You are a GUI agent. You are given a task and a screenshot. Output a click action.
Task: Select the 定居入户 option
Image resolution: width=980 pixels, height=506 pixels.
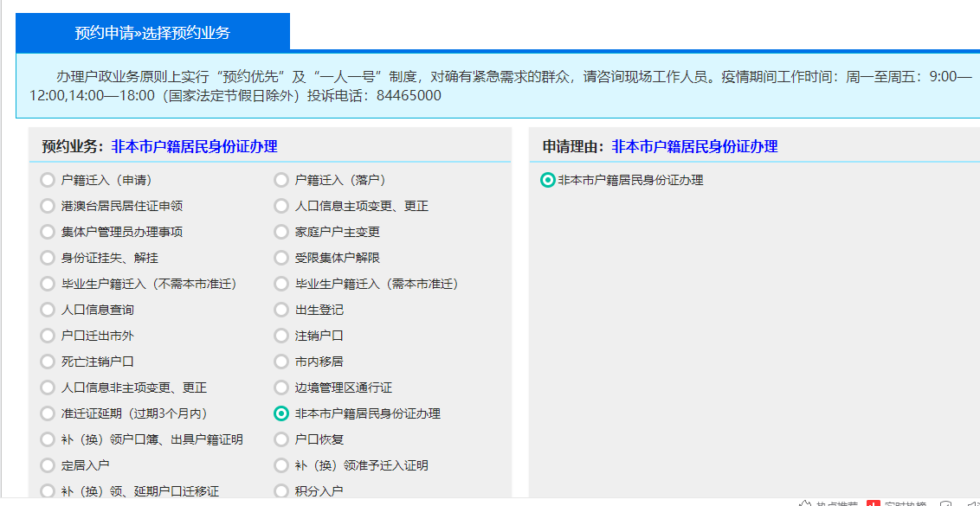tap(46, 465)
